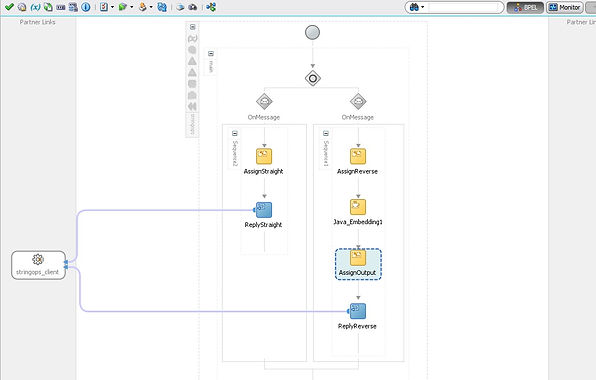Open the binoculars search options dropdown
Screen dimensions: 596x380
click(x=423, y=7)
